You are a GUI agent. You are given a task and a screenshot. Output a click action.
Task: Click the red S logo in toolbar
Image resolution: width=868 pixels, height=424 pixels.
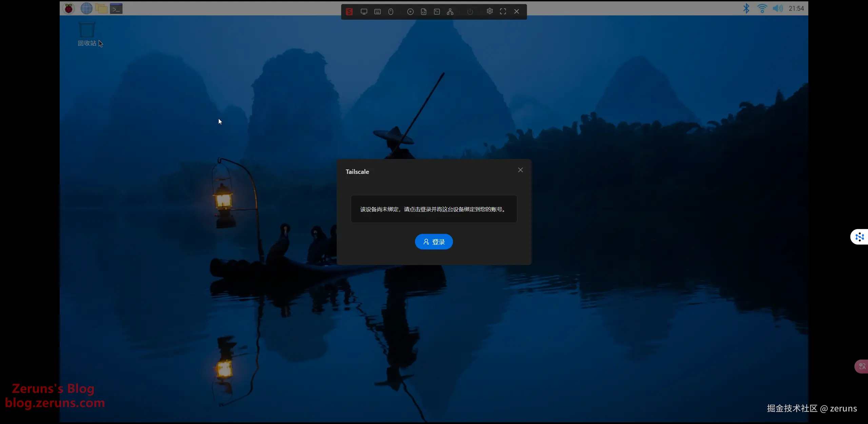click(349, 12)
